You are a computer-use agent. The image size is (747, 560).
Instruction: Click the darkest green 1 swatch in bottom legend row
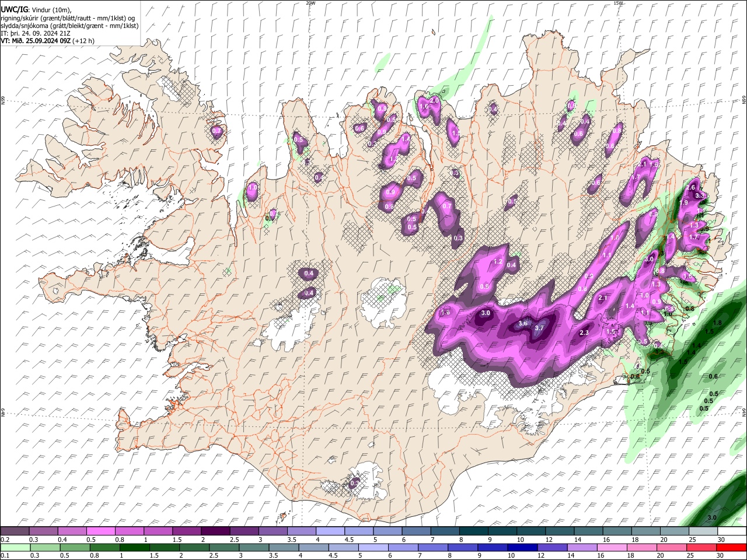[135, 547]
